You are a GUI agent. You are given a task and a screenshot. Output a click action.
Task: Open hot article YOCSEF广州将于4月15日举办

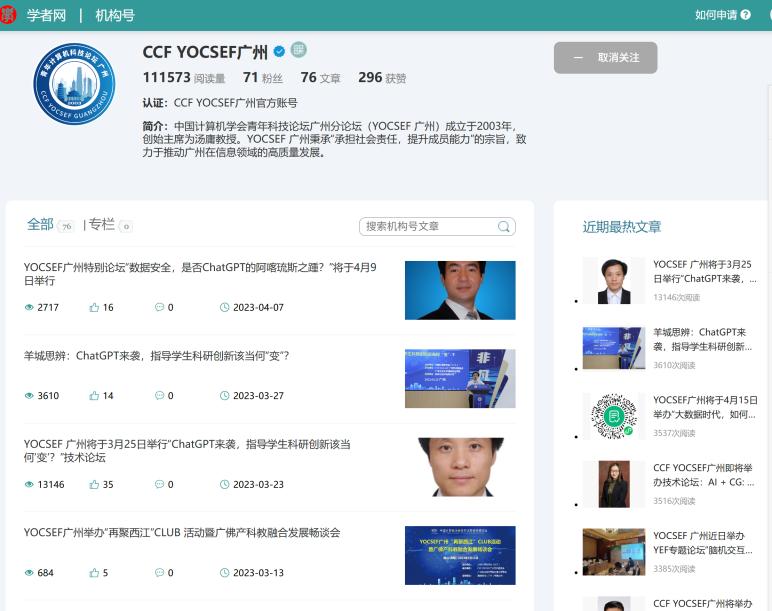point(705,407)
